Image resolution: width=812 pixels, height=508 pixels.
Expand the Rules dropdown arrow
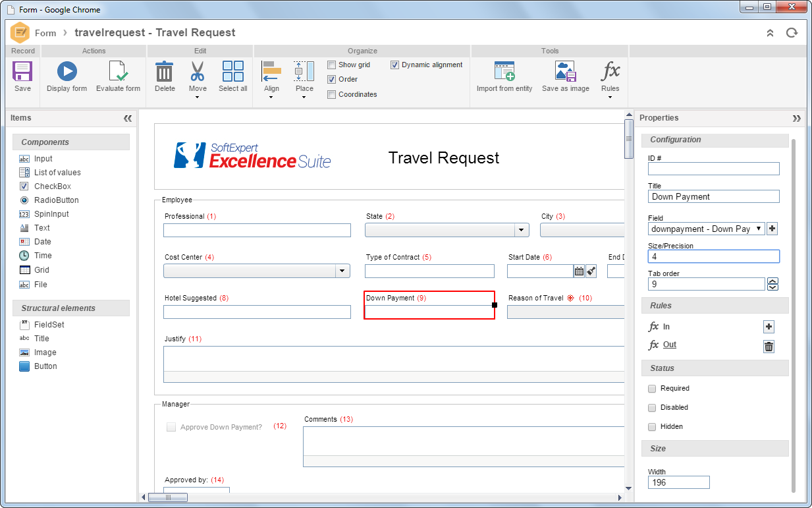tap(610, 98)
